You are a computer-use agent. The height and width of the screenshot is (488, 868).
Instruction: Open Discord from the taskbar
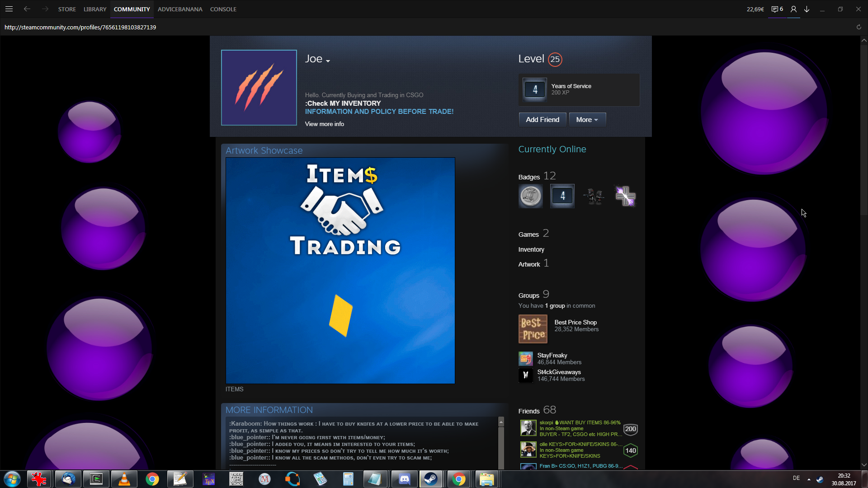[x=404, y=479]
